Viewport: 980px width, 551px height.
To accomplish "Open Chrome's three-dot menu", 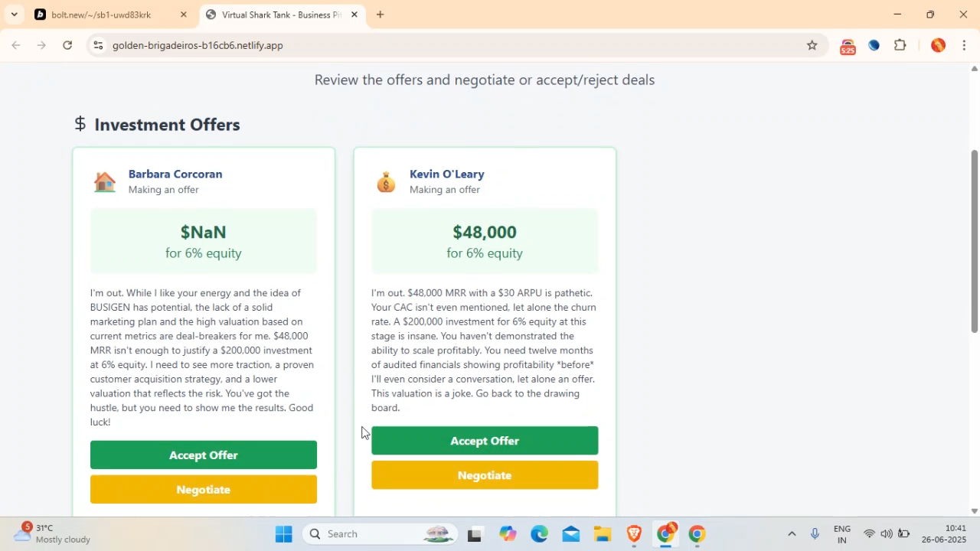I will coord(965,46).
